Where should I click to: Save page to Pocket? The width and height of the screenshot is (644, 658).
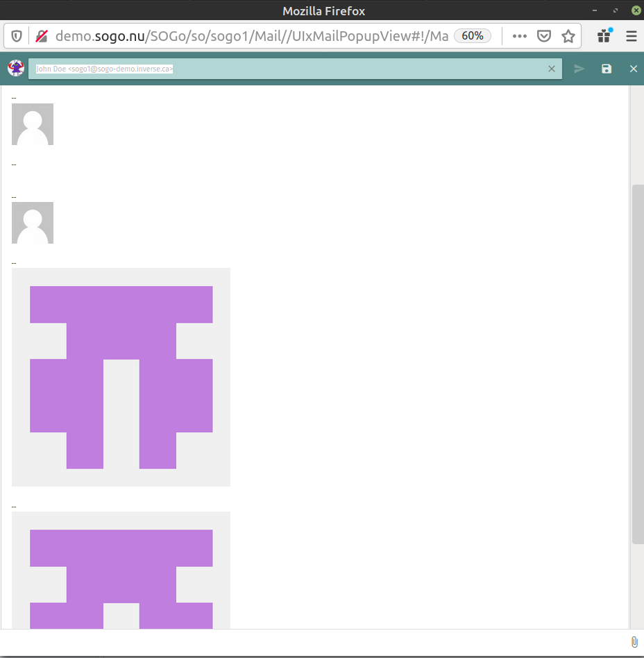pos(545,36)
